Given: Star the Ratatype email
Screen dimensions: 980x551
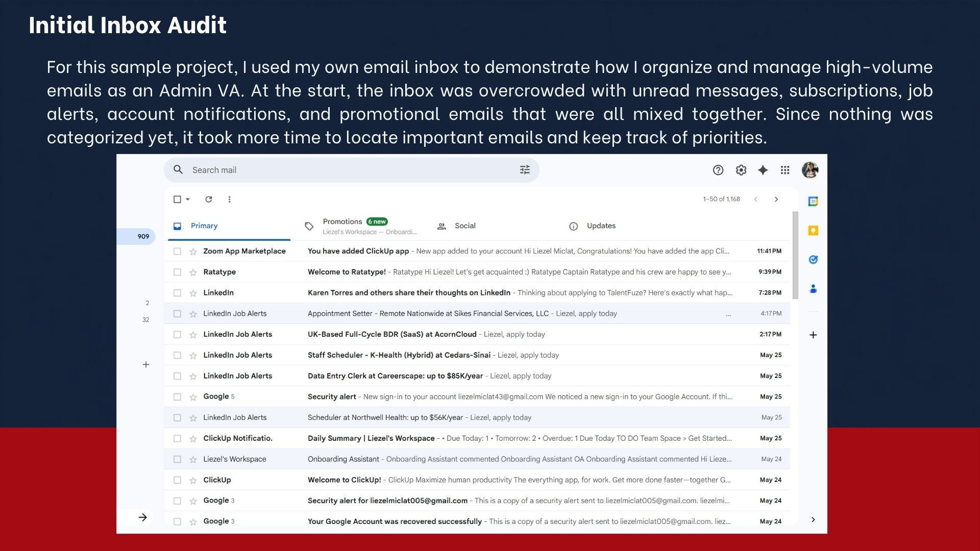Looking at the screenshot, I should [193, 272].
